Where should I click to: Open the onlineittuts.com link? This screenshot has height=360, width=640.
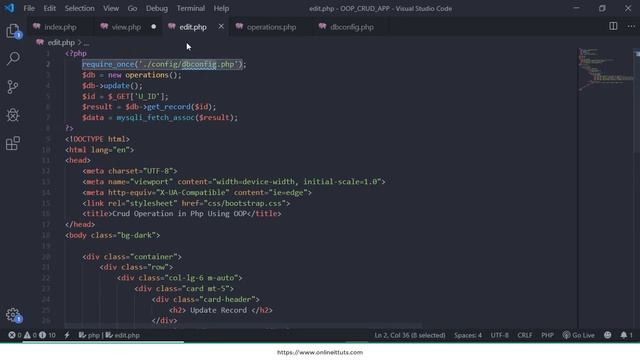point(320,352)
